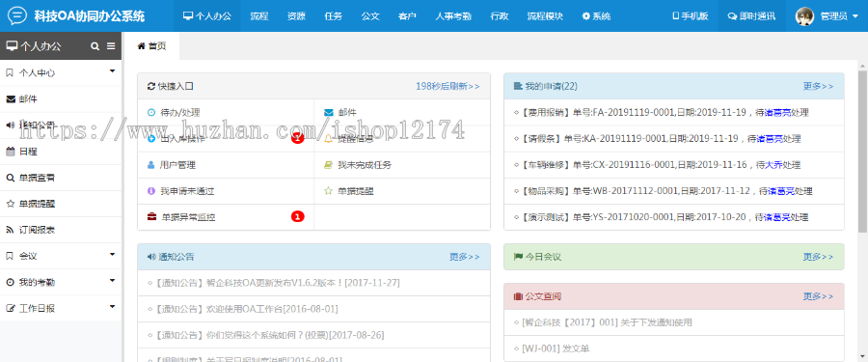Viewport: 868px width, 362px height.
Task: Click the briefcase icon beside 单据异常监控
Action: point(151,217)
